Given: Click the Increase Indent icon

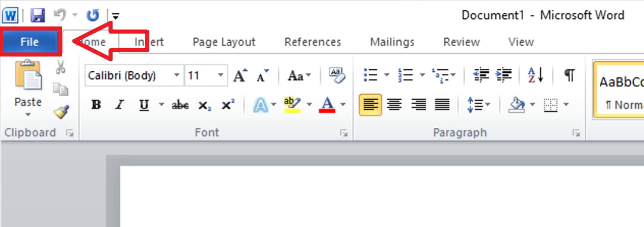Looking at the screenshot, I should pos(504,75).
